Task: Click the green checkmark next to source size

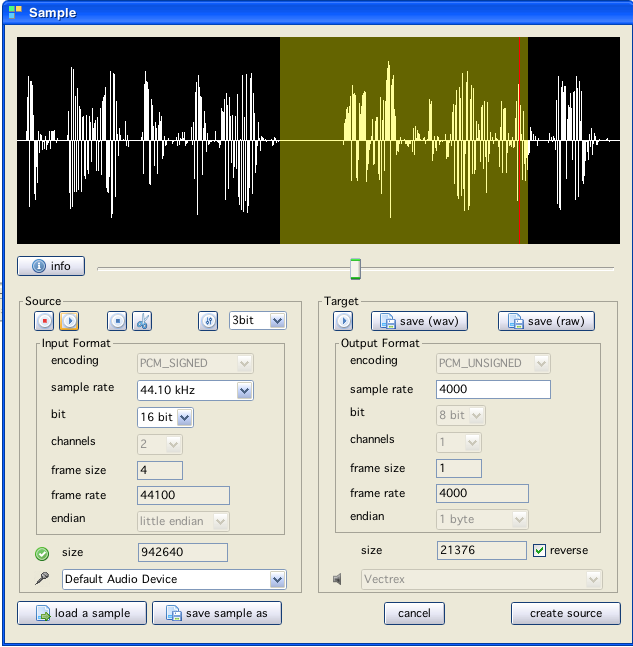Action: click(42, 553)
